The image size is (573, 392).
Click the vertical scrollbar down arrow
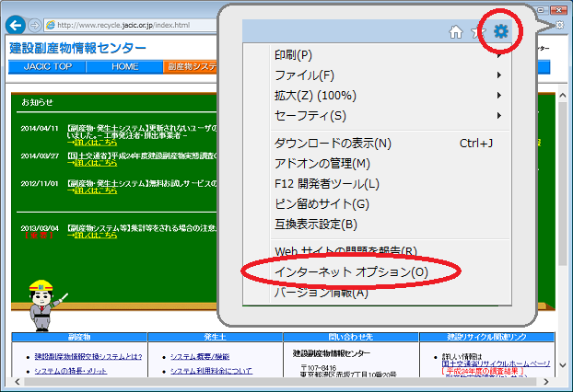[x=562, y=365]
